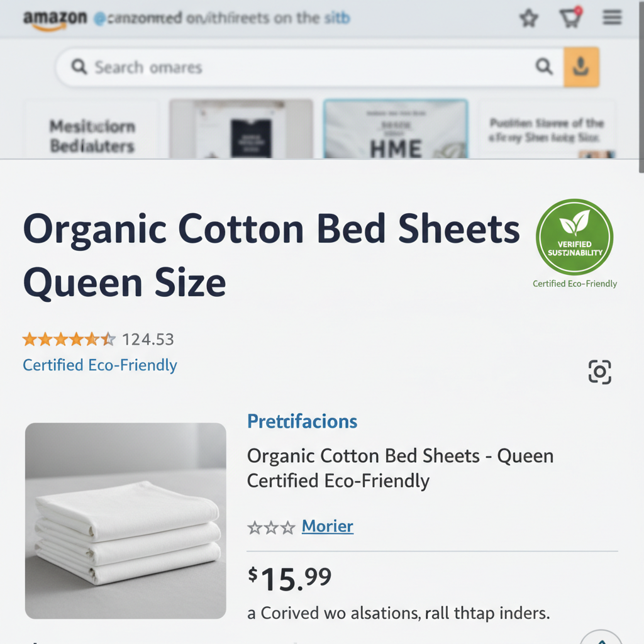
Task: Click the magnifying glass to search
Action: 543,65
